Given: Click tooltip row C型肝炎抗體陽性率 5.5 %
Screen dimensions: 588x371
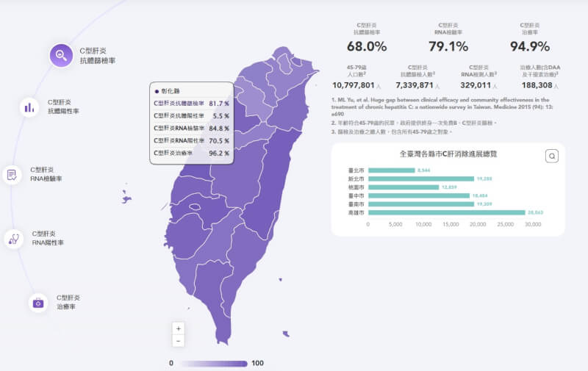Looking at the screenshot, I should (x=192, y=116).
